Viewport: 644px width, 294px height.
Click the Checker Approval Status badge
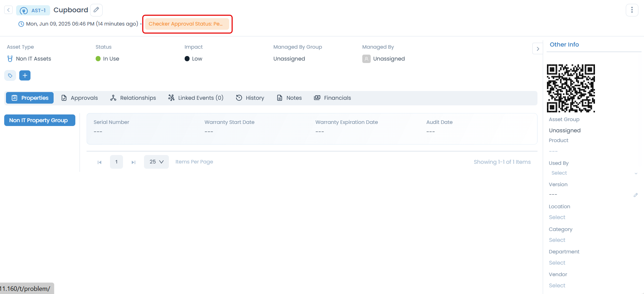pos(187,24)
